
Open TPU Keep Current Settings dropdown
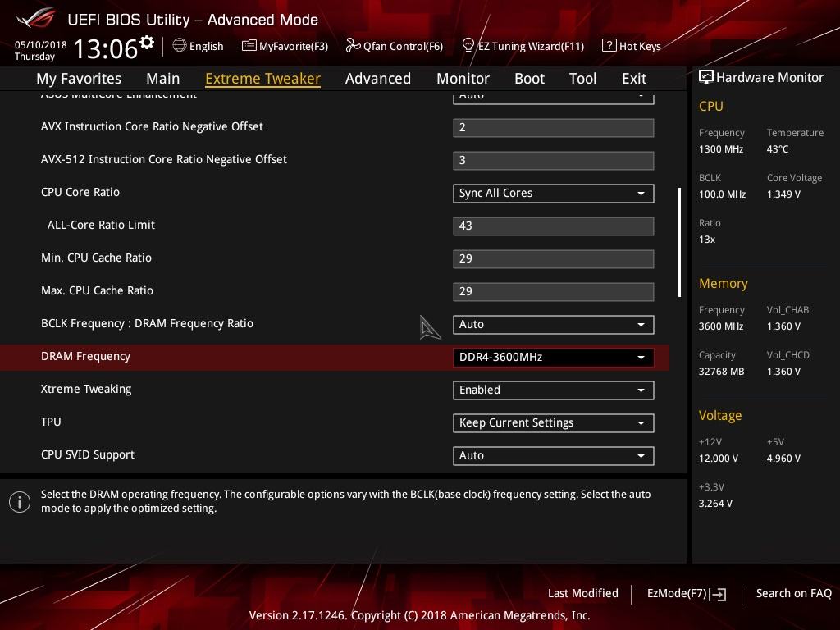point(554,423)
